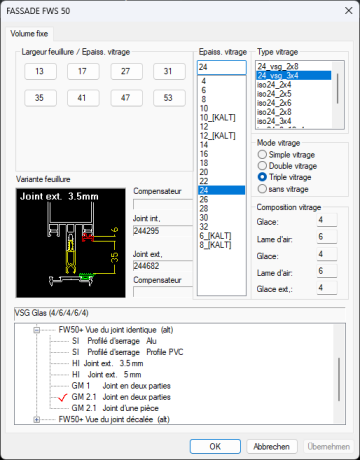This screenshot has height=460, width=360.
Task: Choose width button 13
Action: coord(40,71)
